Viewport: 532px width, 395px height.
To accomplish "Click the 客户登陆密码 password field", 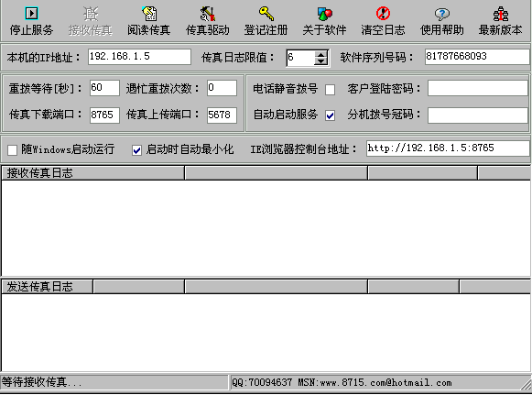I will 478,88.
